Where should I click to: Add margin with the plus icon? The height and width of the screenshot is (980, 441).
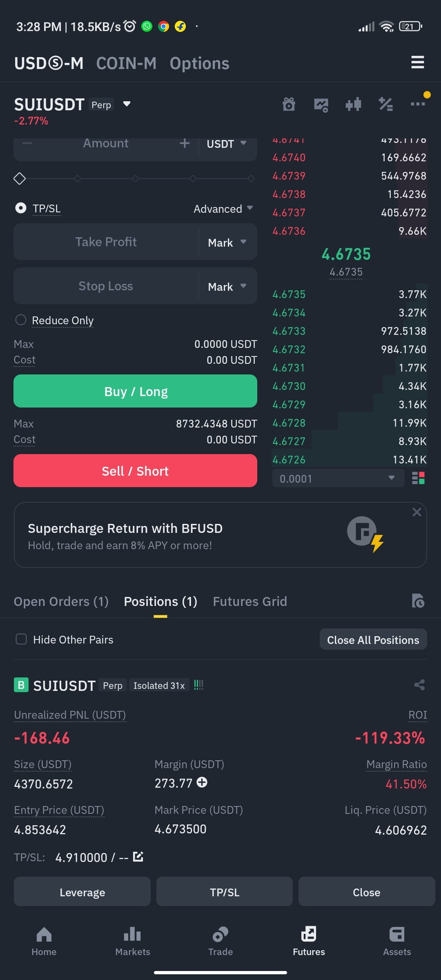click(202, 782)
